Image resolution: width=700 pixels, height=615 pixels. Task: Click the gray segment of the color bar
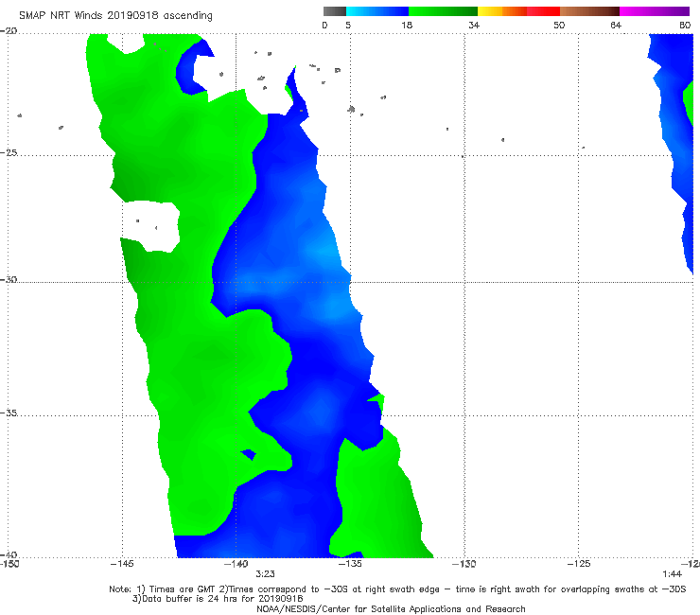[x=334, y=11]
